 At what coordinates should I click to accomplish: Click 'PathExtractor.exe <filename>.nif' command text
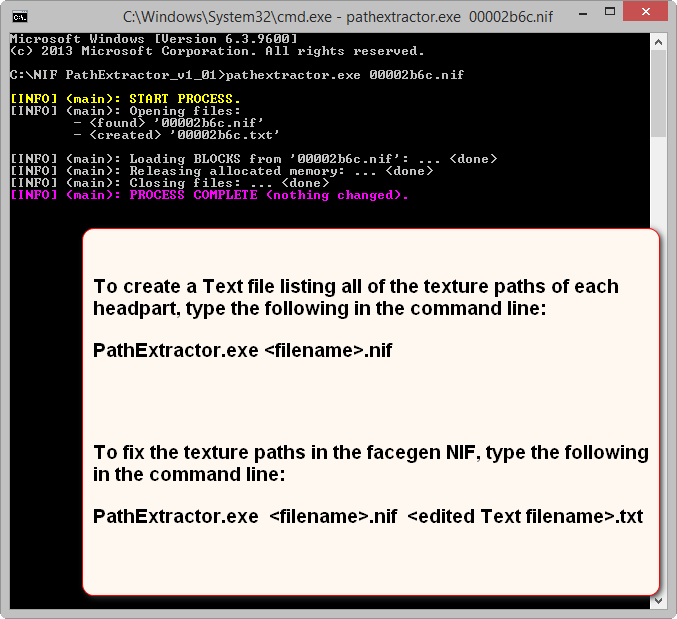coord(243,350)
